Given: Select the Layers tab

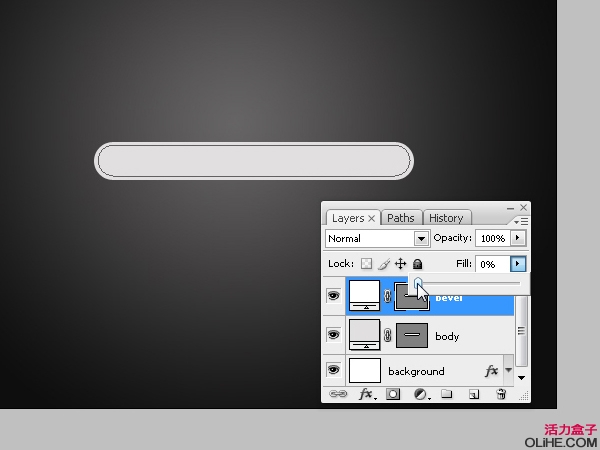Looking at the screenshot, I should coord(348,218).
